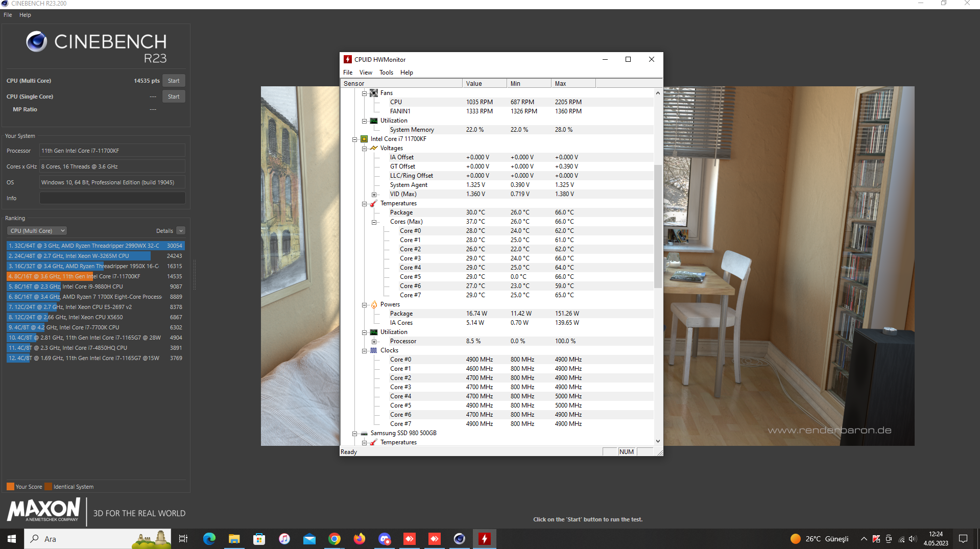Open the CPU (Multi Core) ranking dropdown
This screenshot has height=549, width=980.
pyautogui.click(x=38, y=231)
